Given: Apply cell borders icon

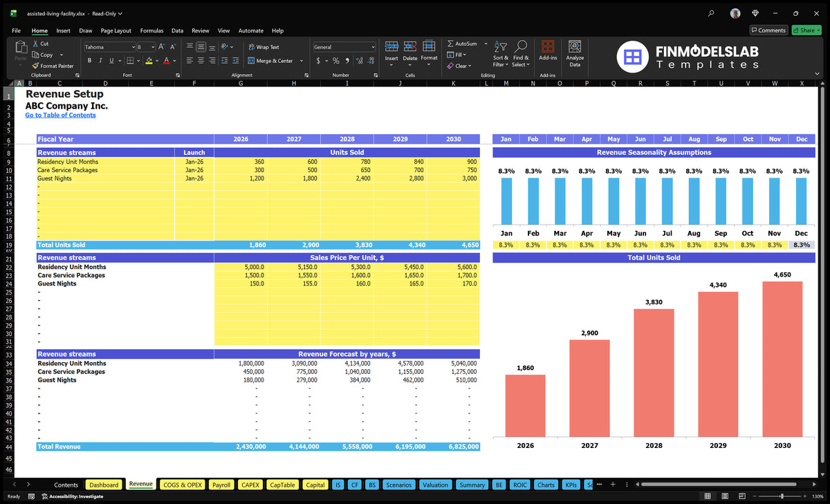Looking at the screenshot, I should 129,61.
